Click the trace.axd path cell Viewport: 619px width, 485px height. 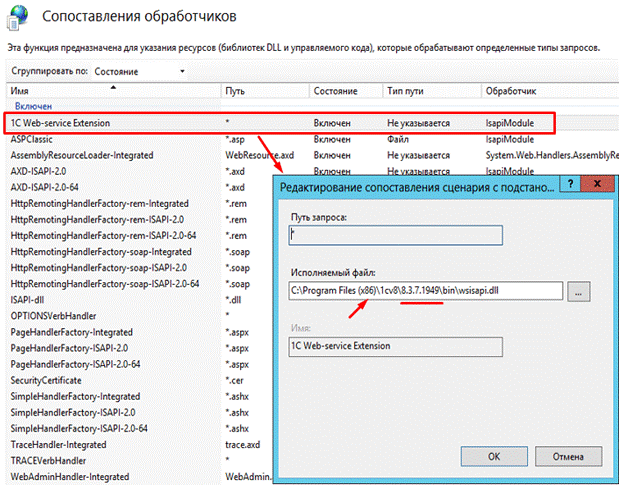[x=242, y=445]
